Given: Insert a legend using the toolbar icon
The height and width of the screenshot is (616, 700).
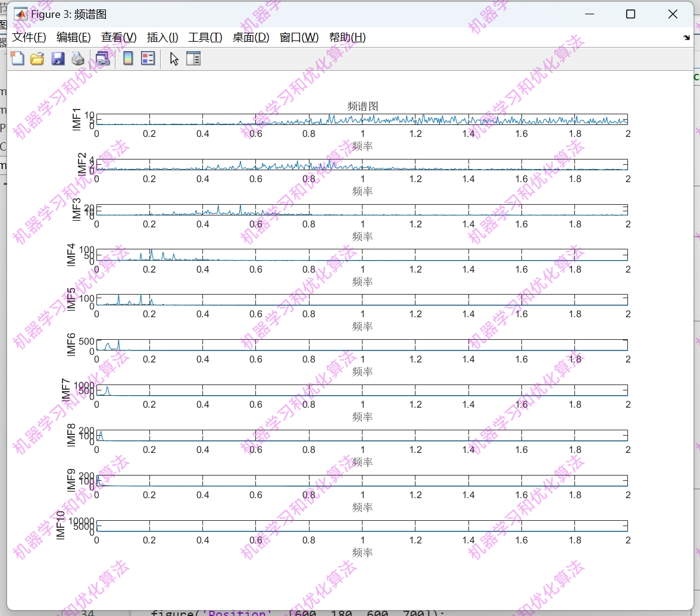Looking at the screenshot, I should point(148,58).
